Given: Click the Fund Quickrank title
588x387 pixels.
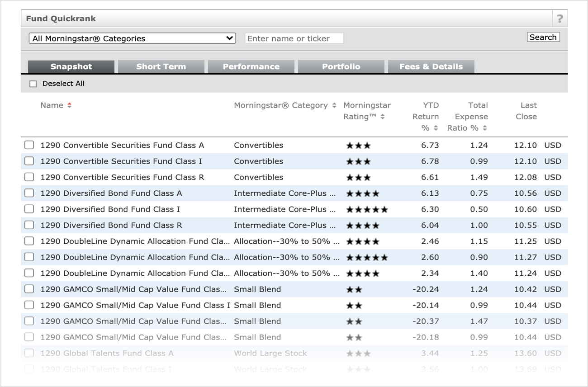Looking at the screenshot, I should (61, 19).
